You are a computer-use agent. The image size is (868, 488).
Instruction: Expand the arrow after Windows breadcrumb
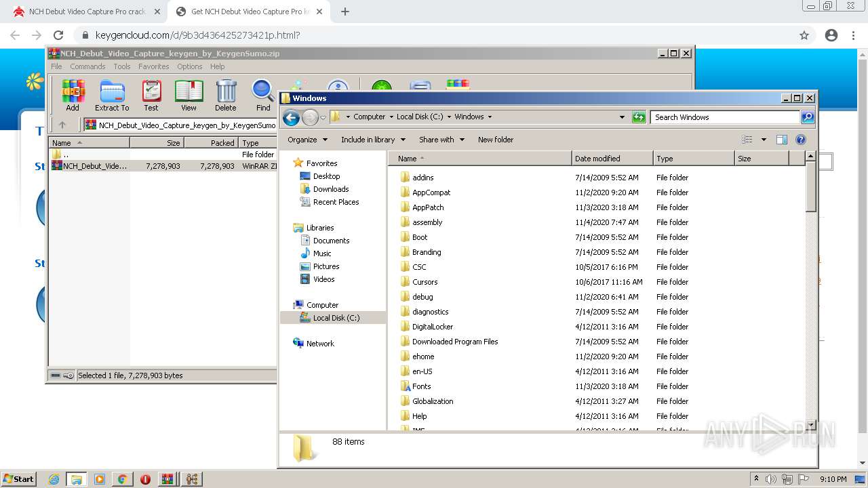tap(490, 117)
